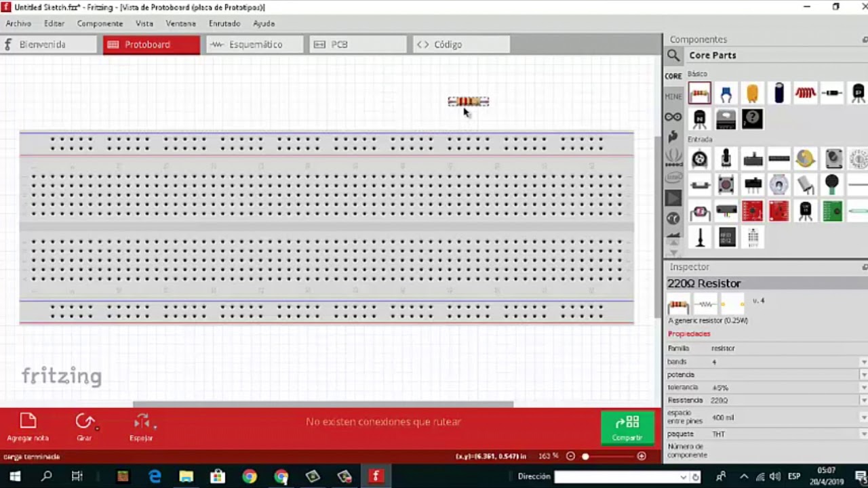Click the Inspector schematic view thumbnail
The width and height of the screenshot is (868, 488).
(x=705, y=304)
